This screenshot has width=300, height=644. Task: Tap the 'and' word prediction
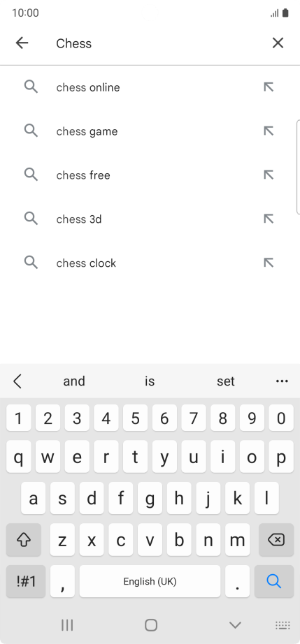point(74,381)
